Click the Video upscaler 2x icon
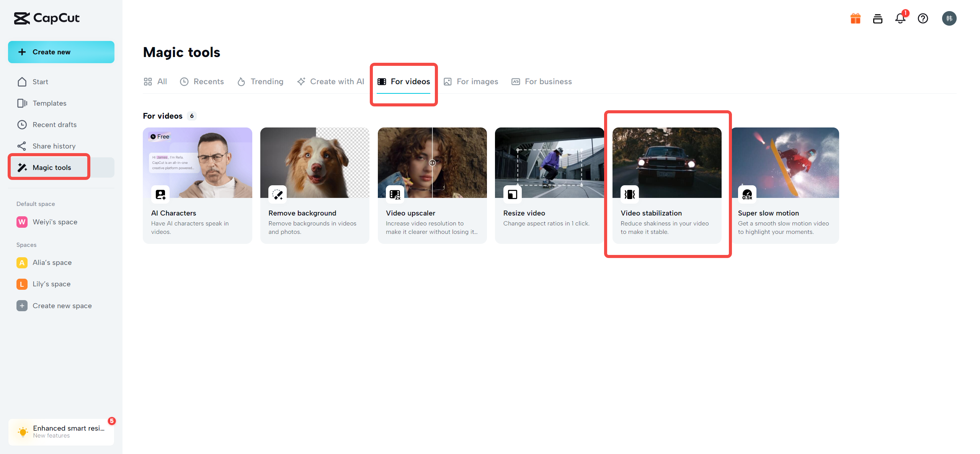The image size is (980, 454). 395,194
